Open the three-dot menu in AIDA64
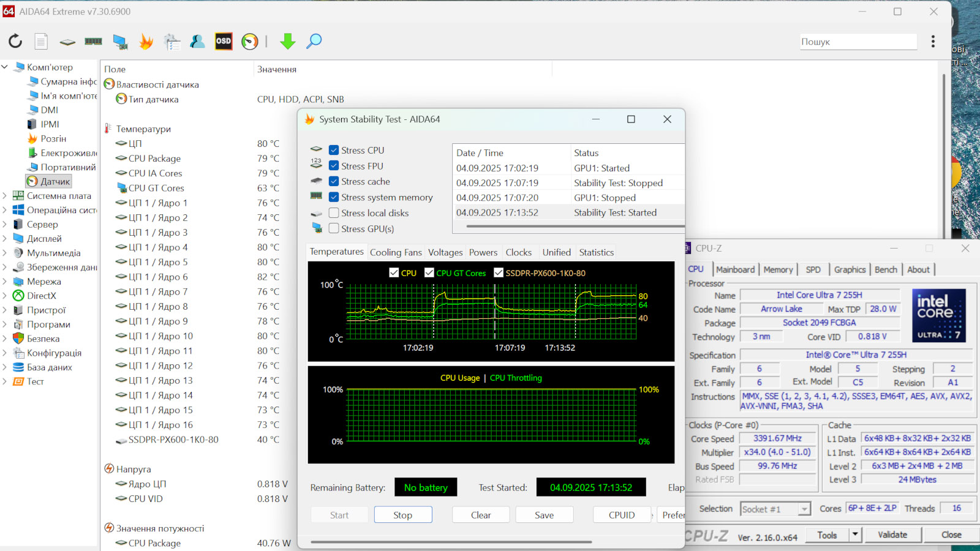 pyautogui.click(x=933, y=41)
